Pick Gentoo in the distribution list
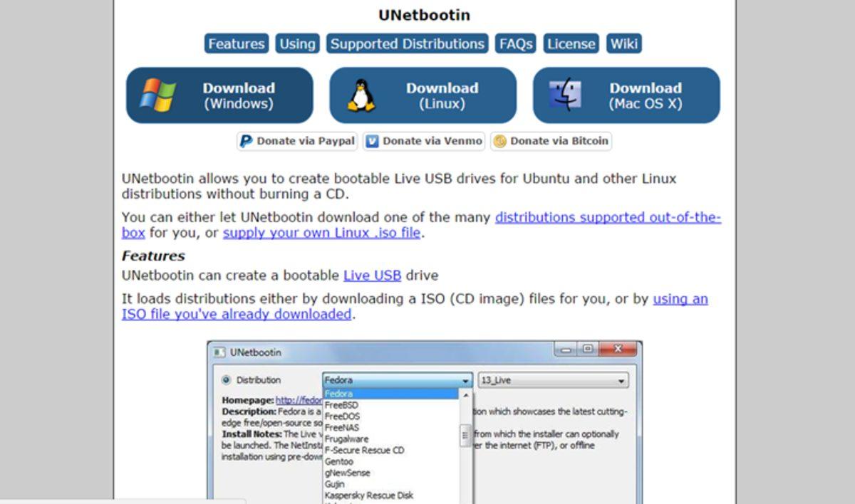 [338, 461]
